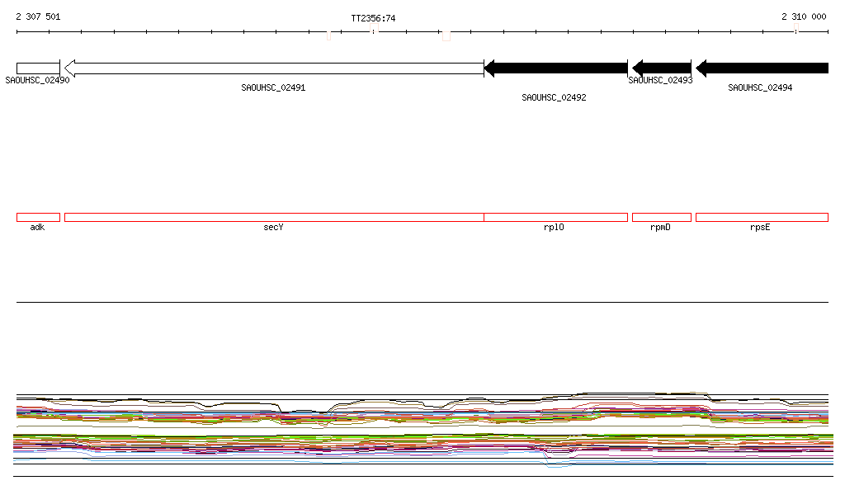
Task: Click the red rplO annotation box
Action: point(555,218)
